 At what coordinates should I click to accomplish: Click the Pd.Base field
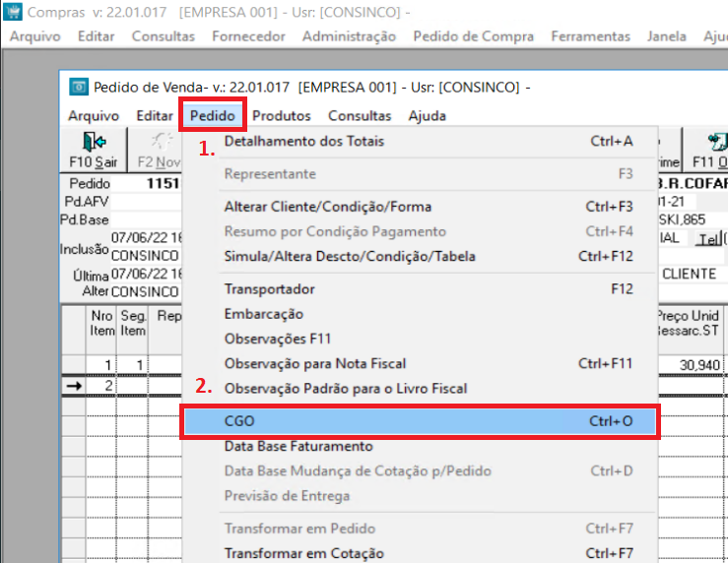[146, 219]
